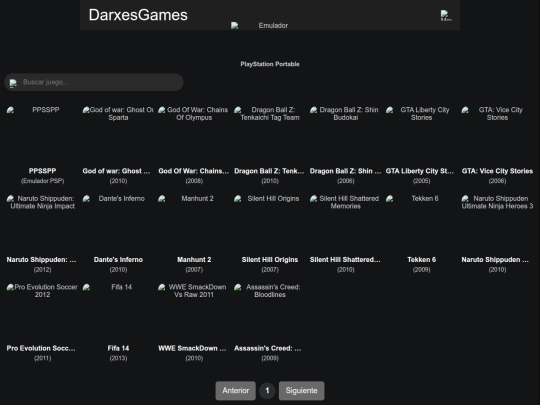Click the search icon in the search bar

point(13,83)
